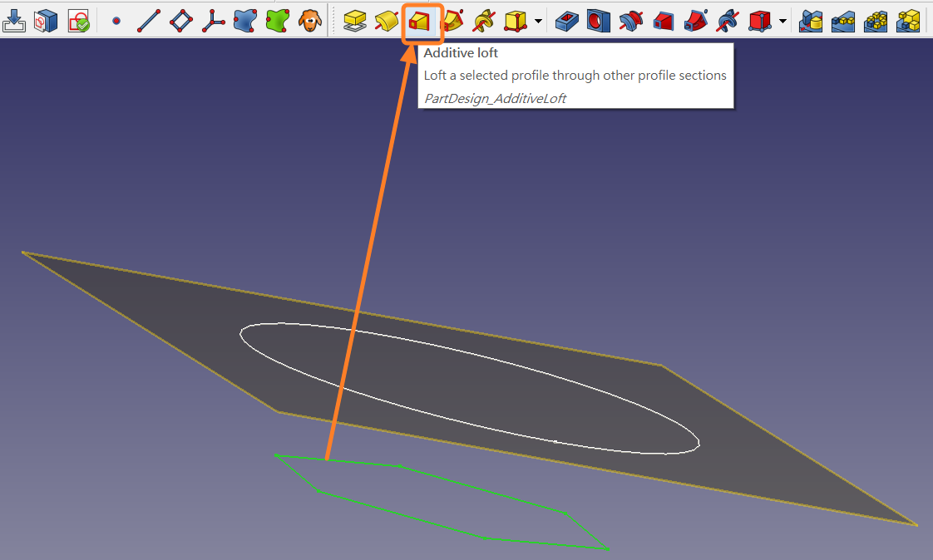Select the Linear pattern tool

(x=843, y=22)
